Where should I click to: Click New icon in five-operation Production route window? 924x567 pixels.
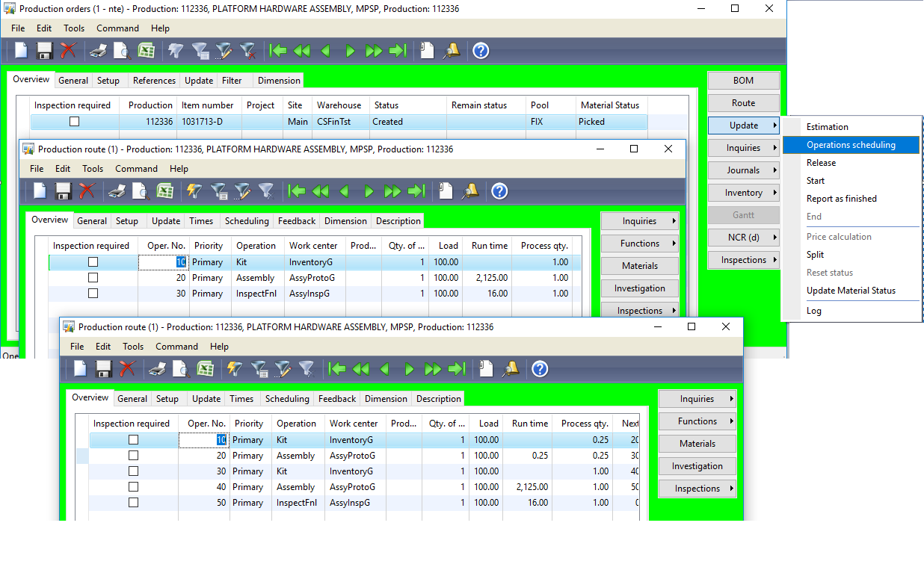click(80, 369)
